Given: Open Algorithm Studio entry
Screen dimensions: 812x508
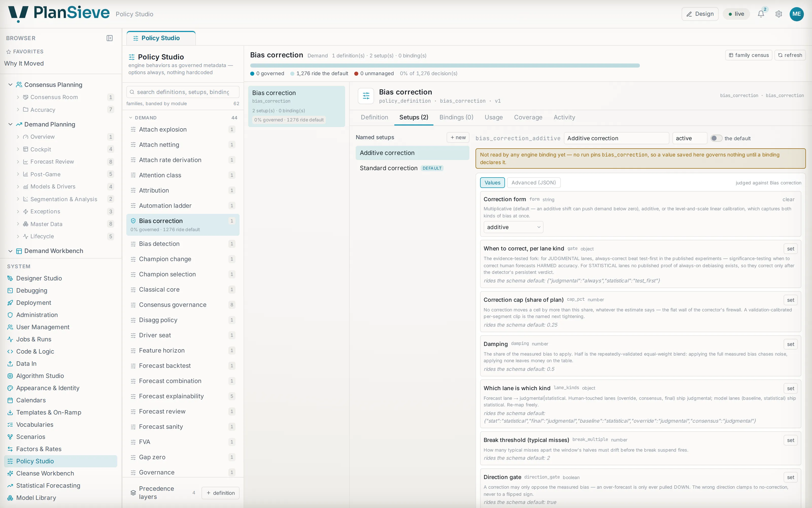Looking at the screenshot, I should click(40, 376).
